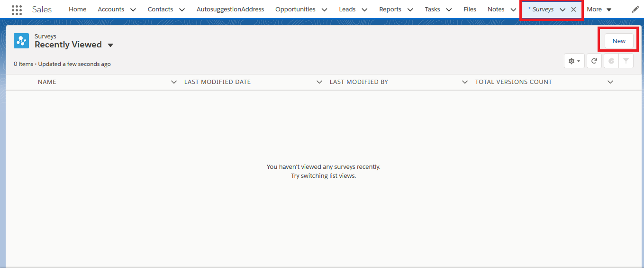Sort by the NAME column header
The image size is (644, 268).
(x=47, y=82)
